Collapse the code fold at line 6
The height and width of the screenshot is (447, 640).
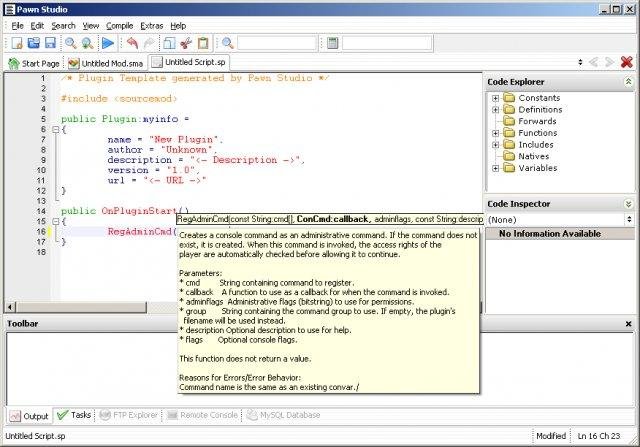(x=53, y=129)
